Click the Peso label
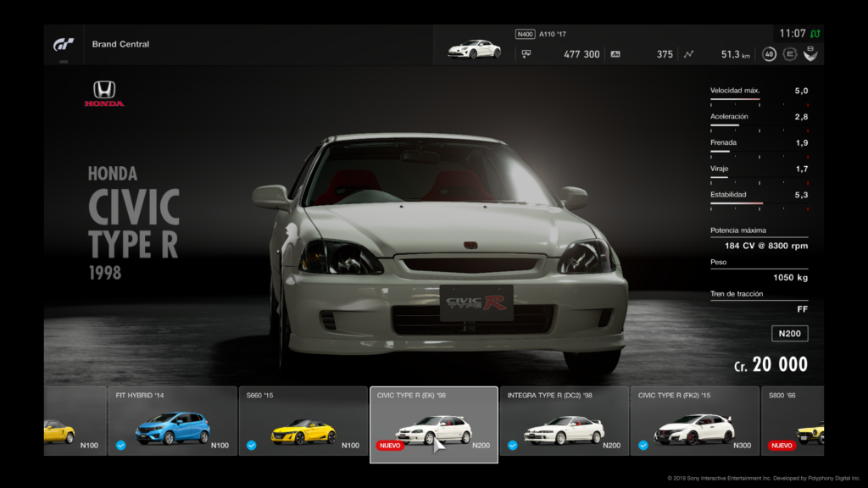 click(x=719, y=263)
